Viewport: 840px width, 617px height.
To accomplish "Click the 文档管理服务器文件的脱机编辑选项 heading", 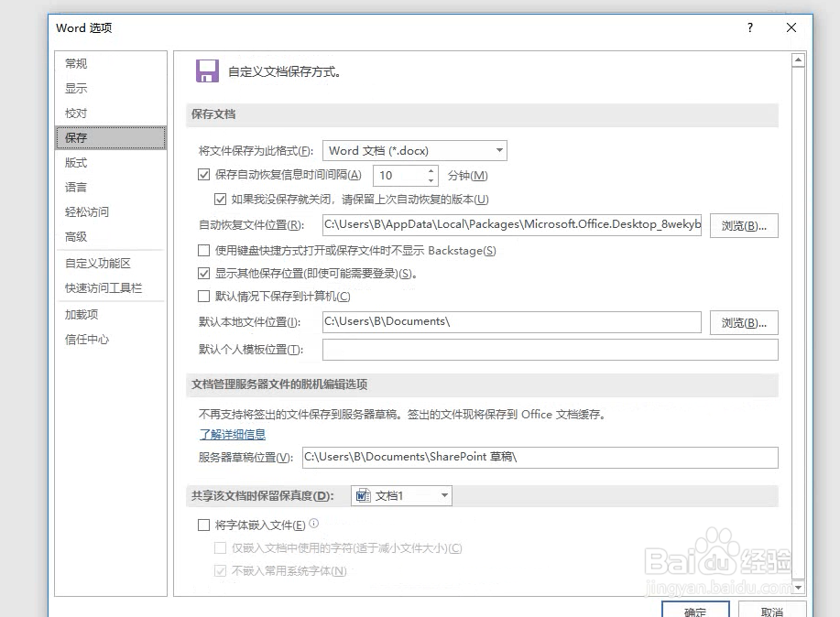I will pos(279,384).
